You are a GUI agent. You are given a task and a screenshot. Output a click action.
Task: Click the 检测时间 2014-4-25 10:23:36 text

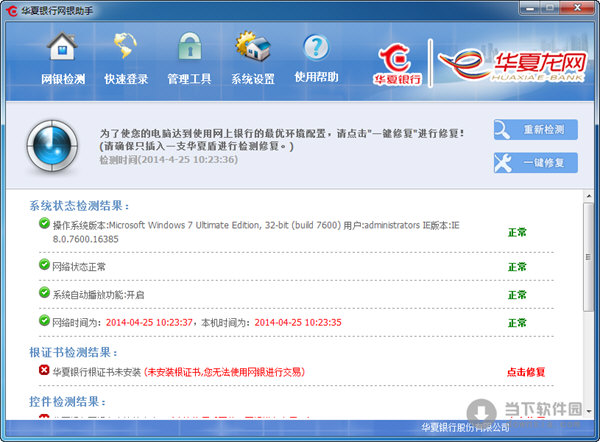[x=169, y=160]
